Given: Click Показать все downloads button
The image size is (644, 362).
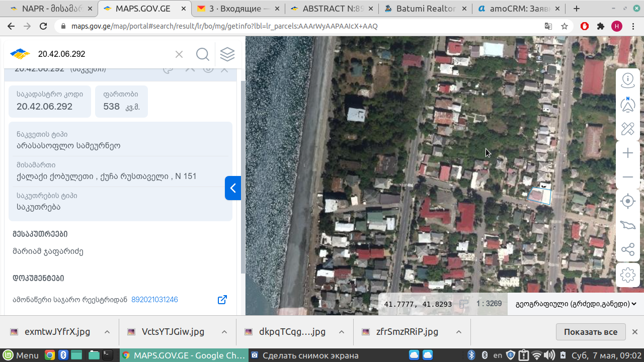Looking at the screenshot, I should coord(590,332).
